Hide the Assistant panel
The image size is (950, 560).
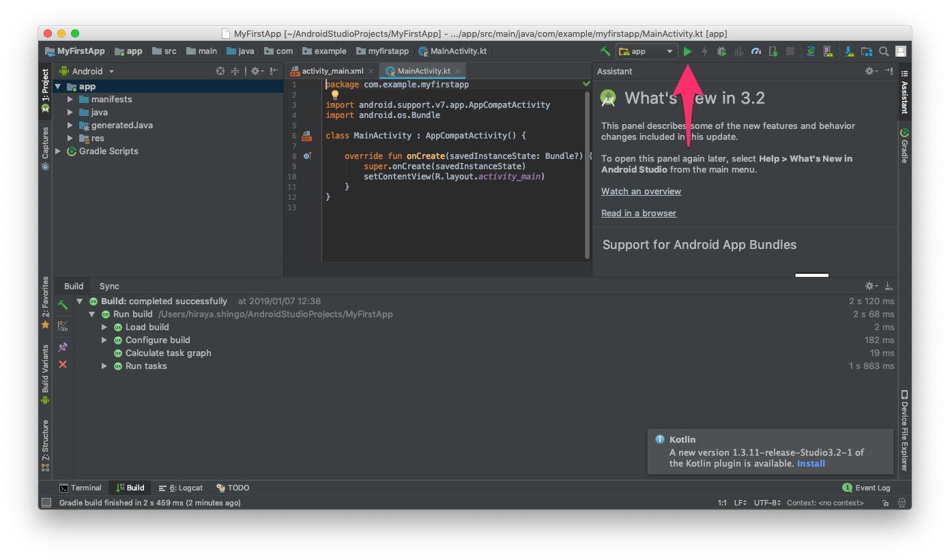click(889, 71)
